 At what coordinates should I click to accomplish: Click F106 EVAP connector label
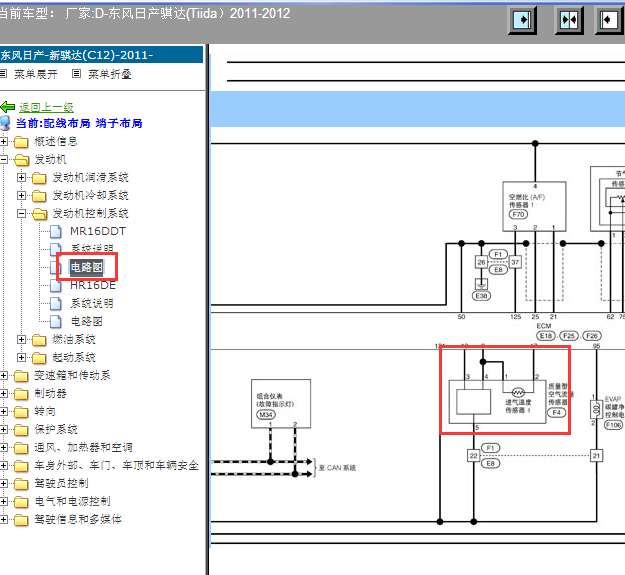tap(613, 425)
